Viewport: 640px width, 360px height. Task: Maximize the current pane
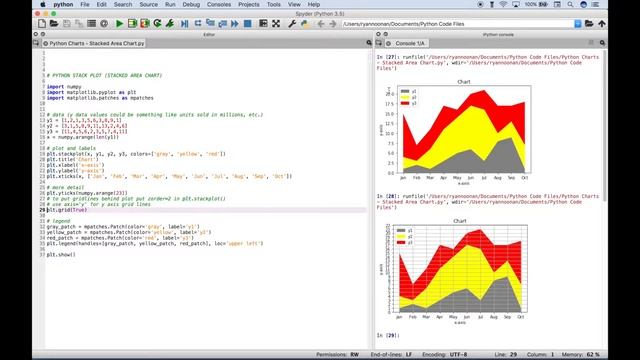263,24
